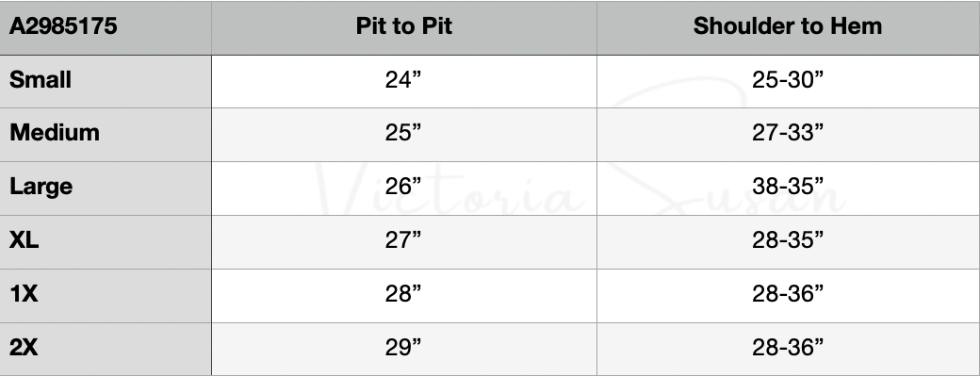Click the 28-35” cell in XL row

[788, 240]
